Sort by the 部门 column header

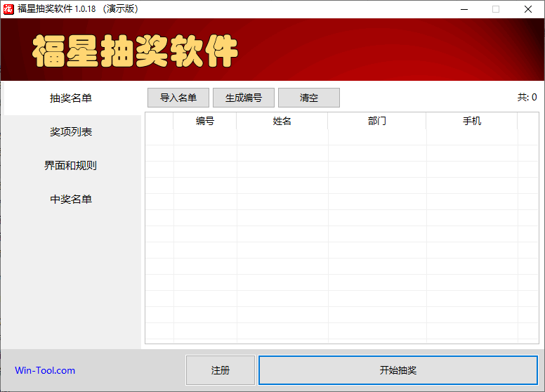(377, 121)
